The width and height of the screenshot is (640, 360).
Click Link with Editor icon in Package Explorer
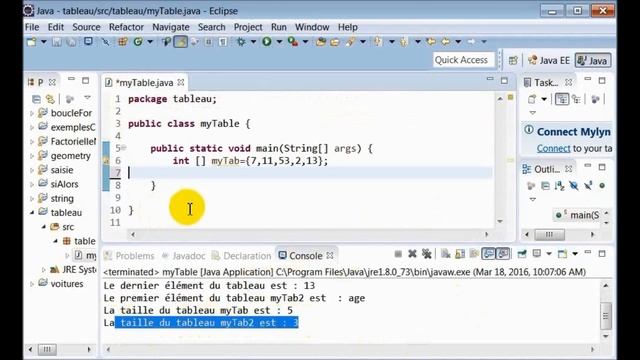pyautogui.click(x=50, y=99)
